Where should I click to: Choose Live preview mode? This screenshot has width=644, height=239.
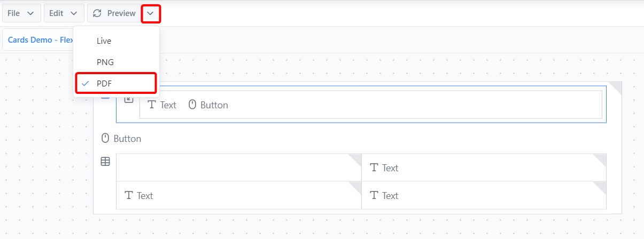pos(104,41)
